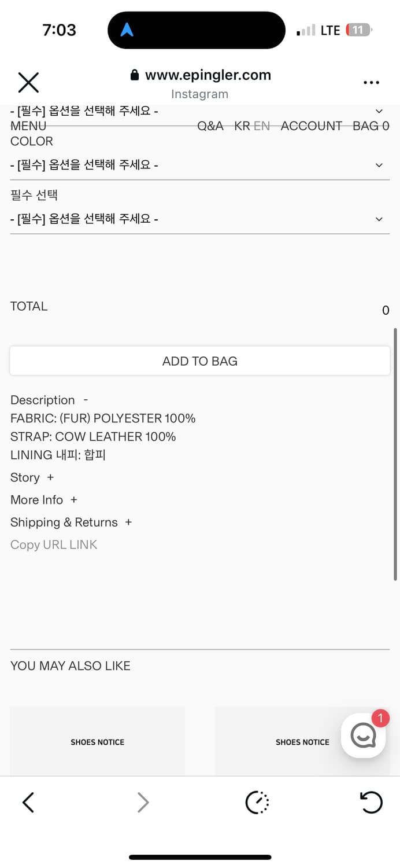The width and height of the screenshot is (400, 868).
Task: Click Copy URL LINK
Action: (x=54, y=545)
